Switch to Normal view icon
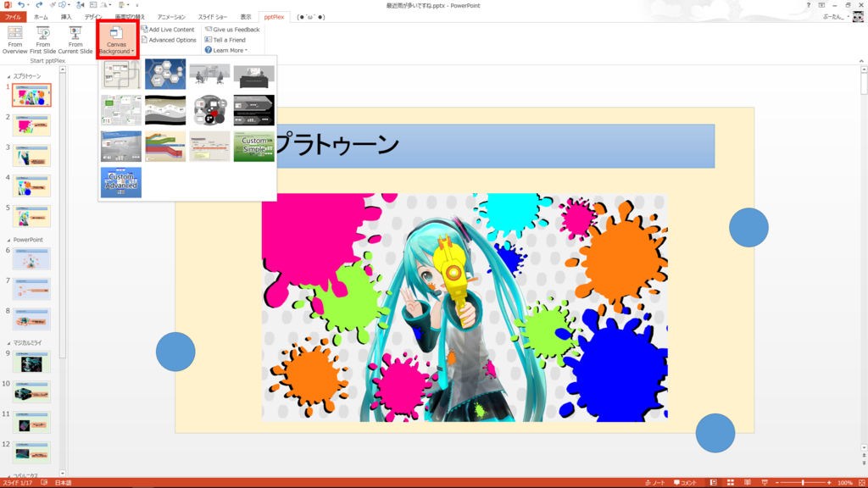This screenshot has height=488, width=868. pyautogui.click(x=714, y=483)
